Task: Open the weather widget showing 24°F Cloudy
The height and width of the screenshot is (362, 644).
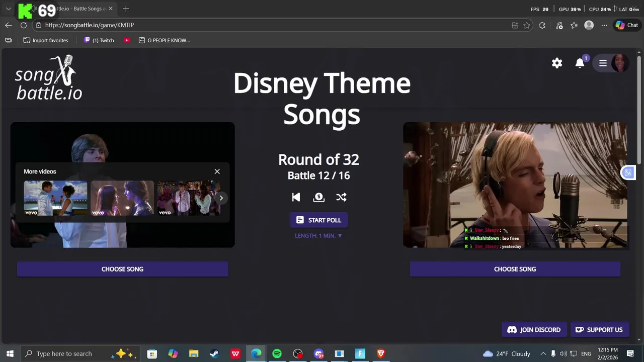Action: click(x=506, y=353)
